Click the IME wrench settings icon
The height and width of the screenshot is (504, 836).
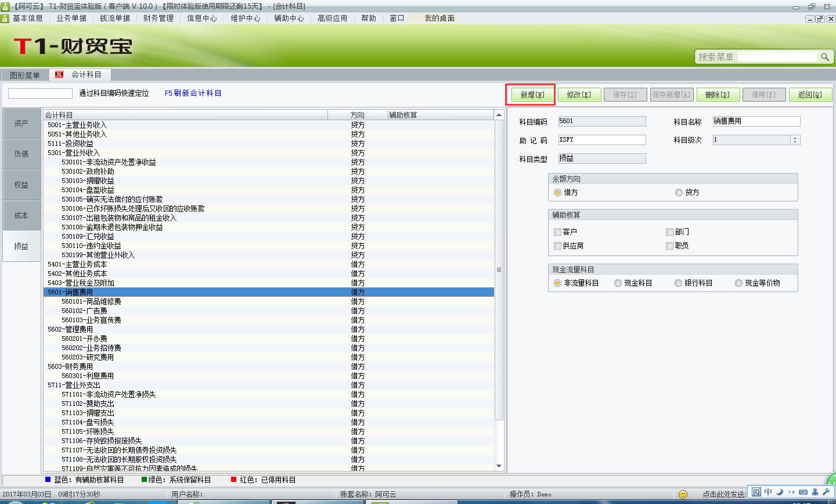coord(826,492)
